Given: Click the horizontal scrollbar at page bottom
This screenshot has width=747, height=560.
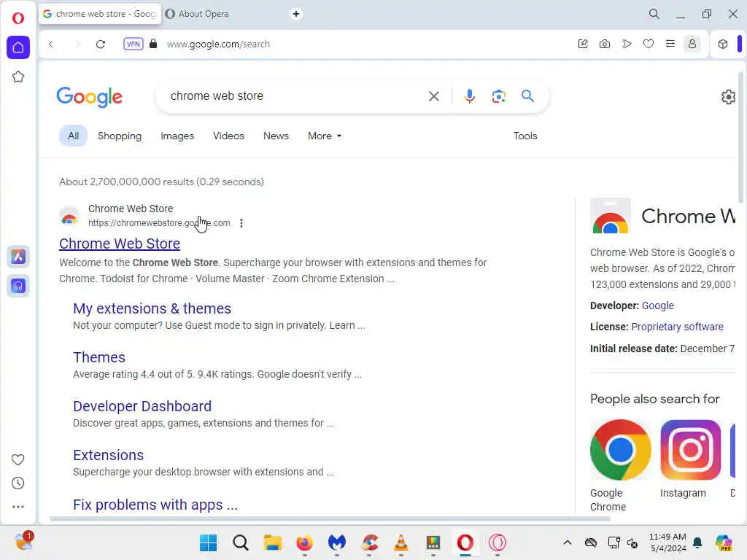Looking at the screenshot, I should click(x=330, y=518).
